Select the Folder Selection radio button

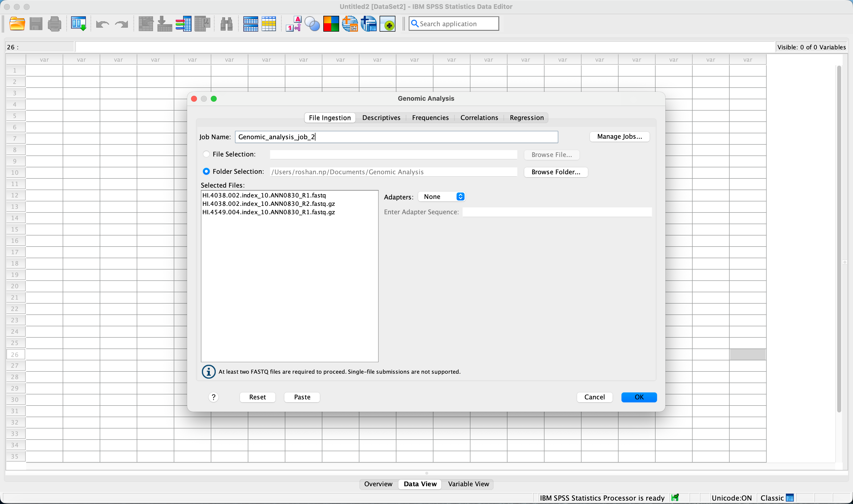tap(206, 172)
